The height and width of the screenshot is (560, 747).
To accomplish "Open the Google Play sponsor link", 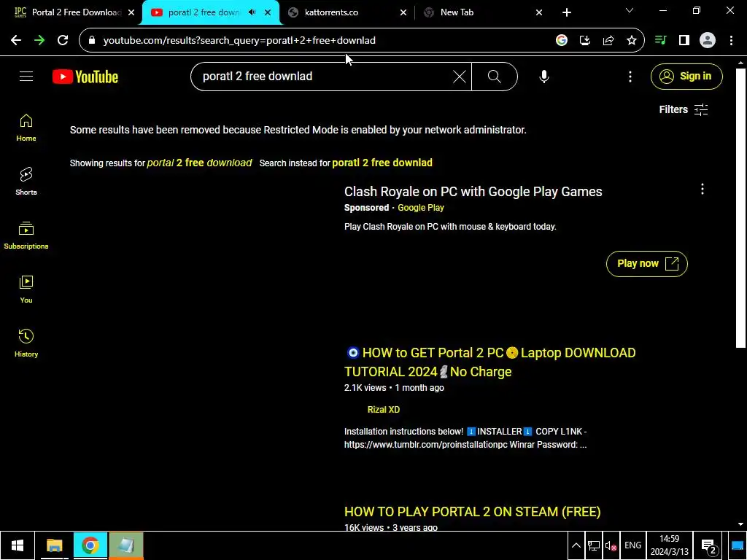I will (x=421, y=208).
